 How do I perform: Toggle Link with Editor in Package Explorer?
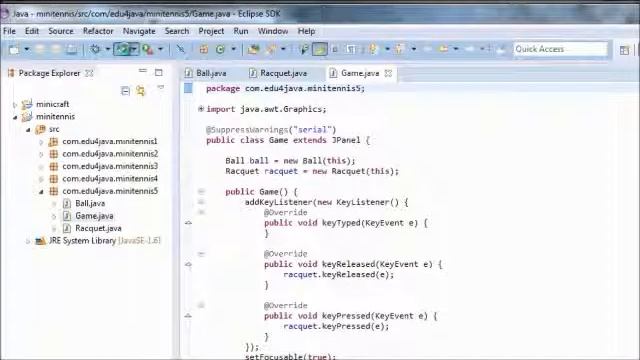141,90
